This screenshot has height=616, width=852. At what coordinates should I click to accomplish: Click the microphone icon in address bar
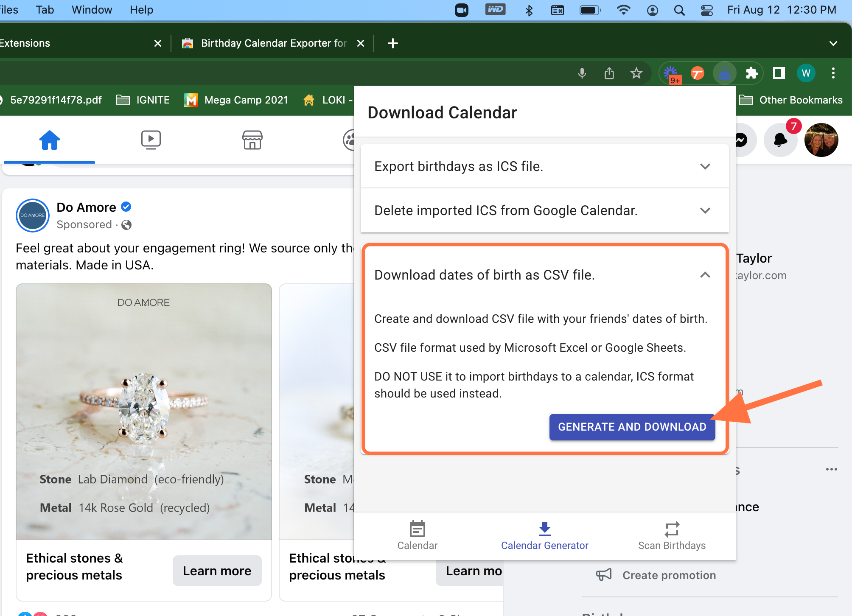582,73
